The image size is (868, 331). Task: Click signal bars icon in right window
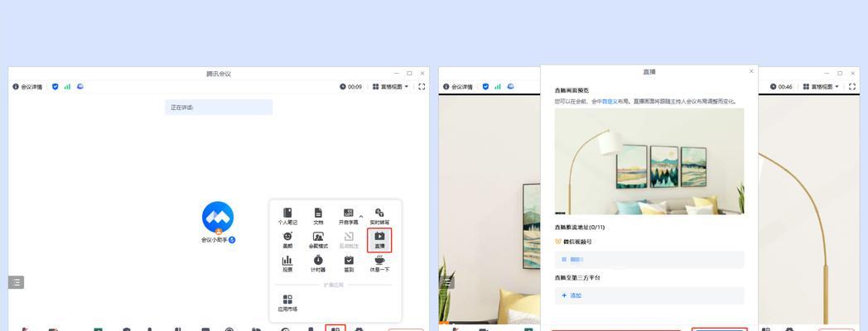click(x=498, y=87)
